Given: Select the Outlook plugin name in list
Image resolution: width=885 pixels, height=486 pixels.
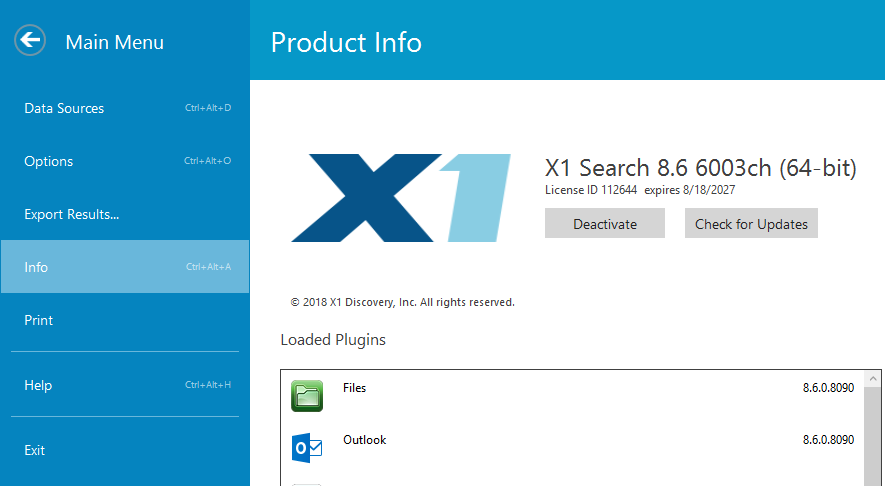Looking at the screenshot, I should coord(364,440).
